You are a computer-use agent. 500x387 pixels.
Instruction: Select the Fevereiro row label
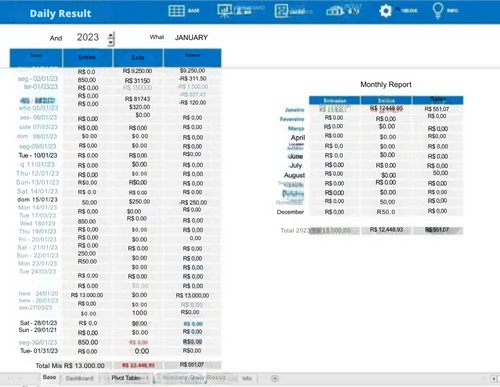[x=292, y=119]
